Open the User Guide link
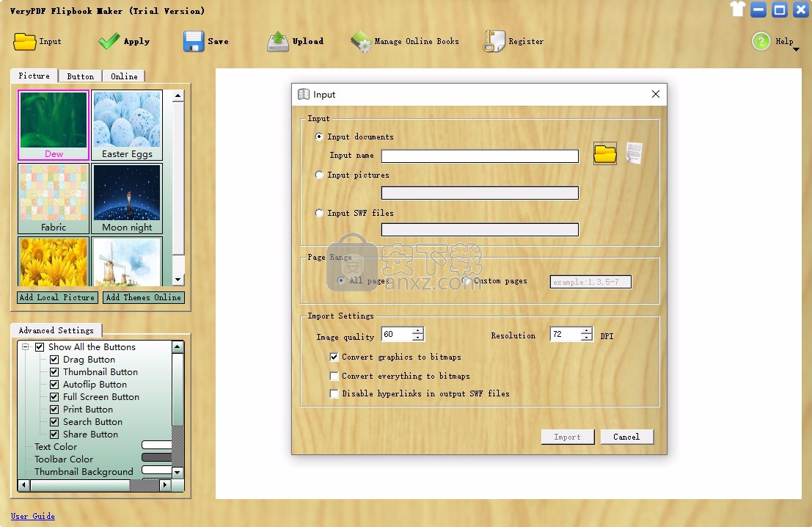812x527 pixels. tap(32, 516)
